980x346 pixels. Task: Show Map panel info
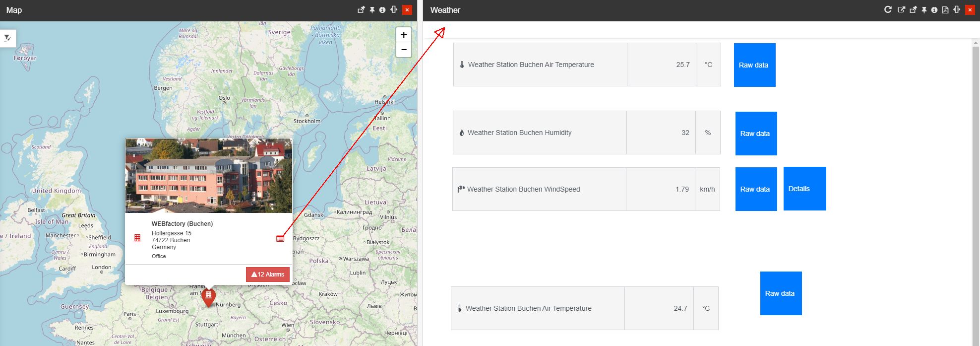tap(382, 10)
